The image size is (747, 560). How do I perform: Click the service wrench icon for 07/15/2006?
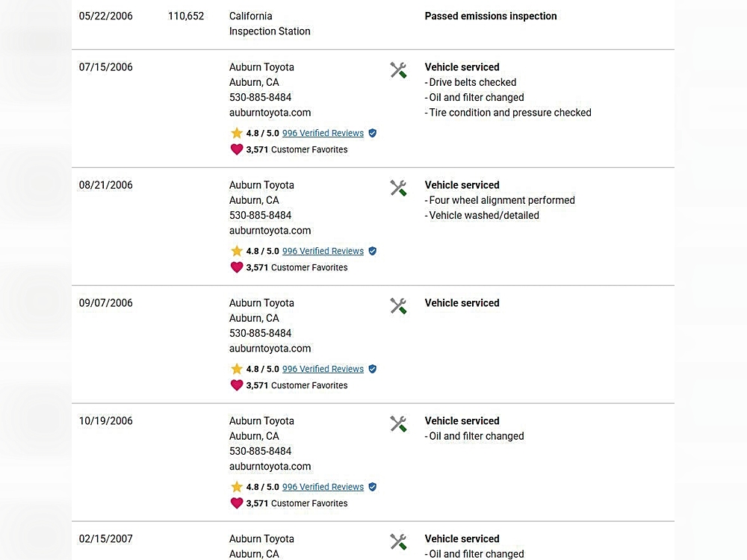point(398,70)
